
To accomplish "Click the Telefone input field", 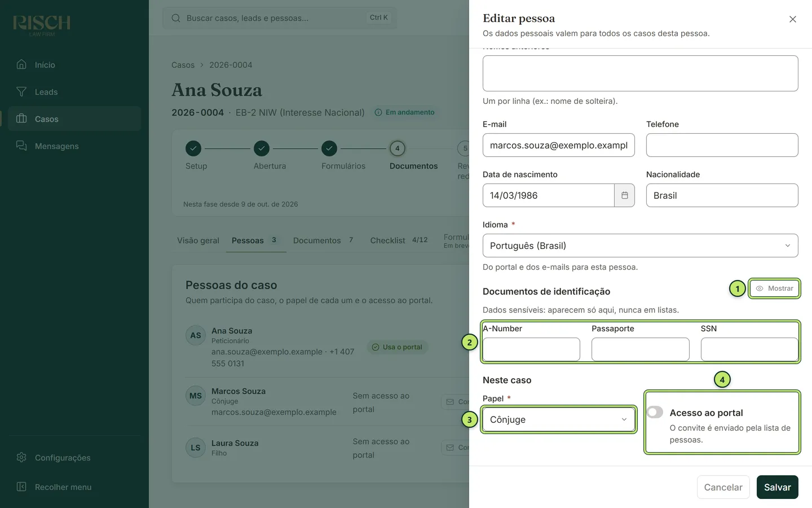I will (x=722, y=145).
